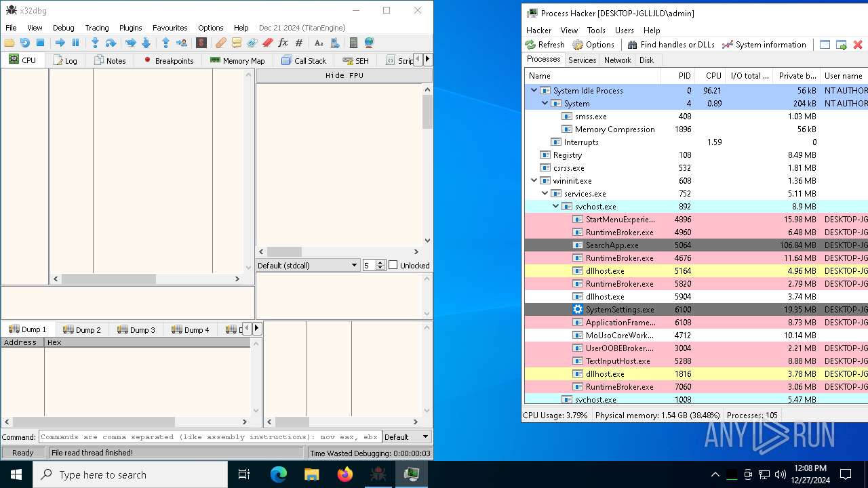Click the Step Over icon
Image resolution: width=868 pixels, height=488 pixels.
111,43
